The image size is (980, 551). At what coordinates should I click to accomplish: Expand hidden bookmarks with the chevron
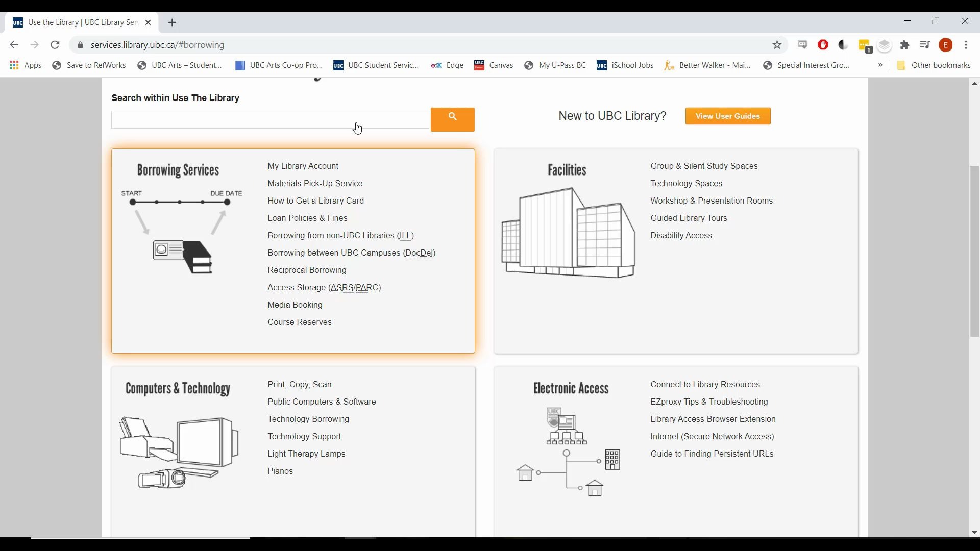tap(880, 65)
